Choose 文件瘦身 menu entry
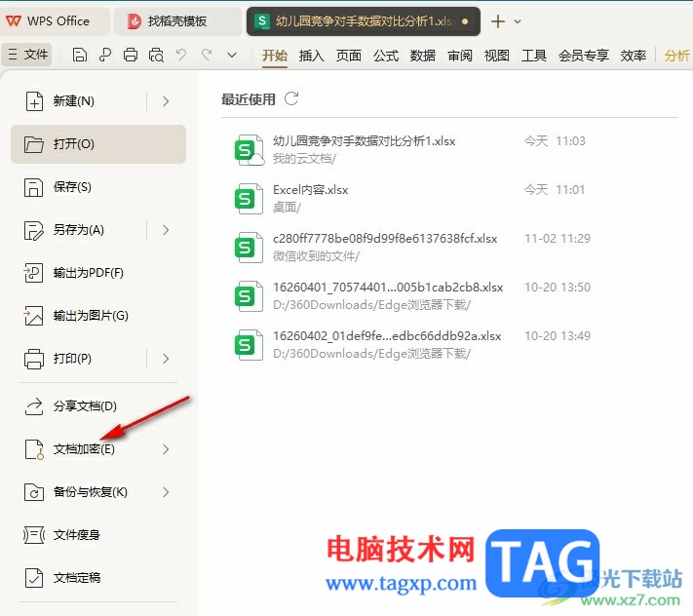 98,535
